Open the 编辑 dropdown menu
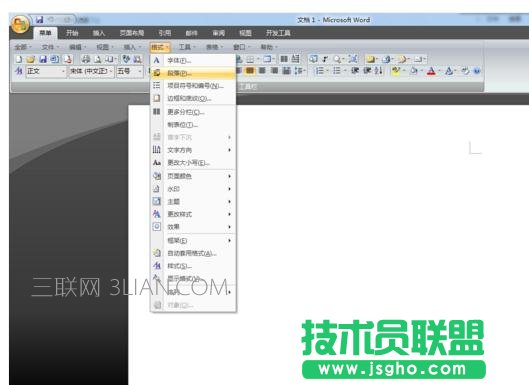This screenshot has height=385, width=529. (78, 47)
